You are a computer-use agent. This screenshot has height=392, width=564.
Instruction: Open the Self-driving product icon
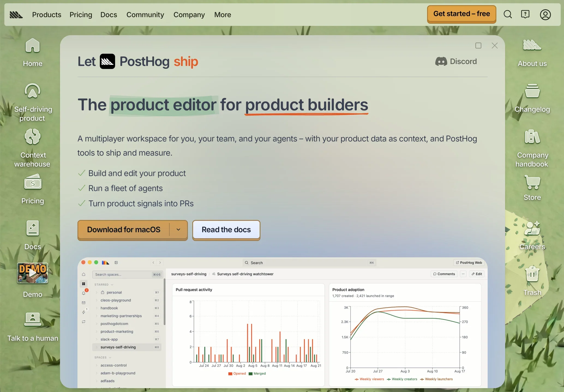pyautogui.click(x=32, y=102)
